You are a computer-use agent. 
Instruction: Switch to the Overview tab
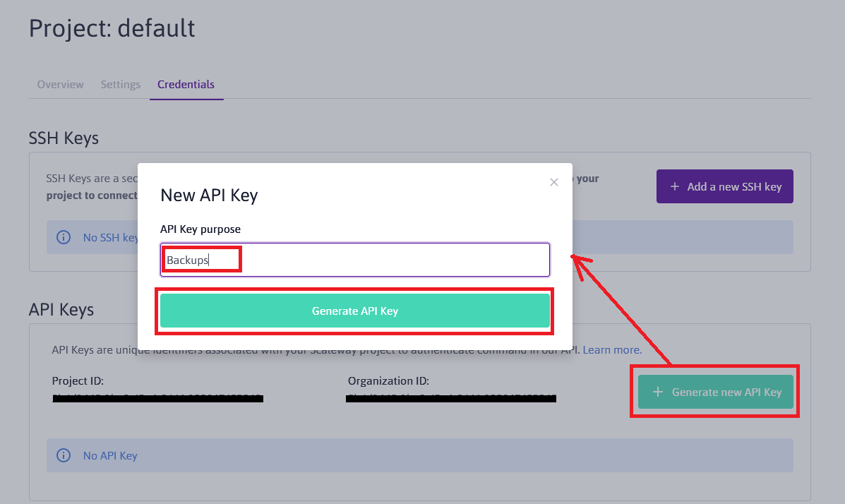pos(60,85)
